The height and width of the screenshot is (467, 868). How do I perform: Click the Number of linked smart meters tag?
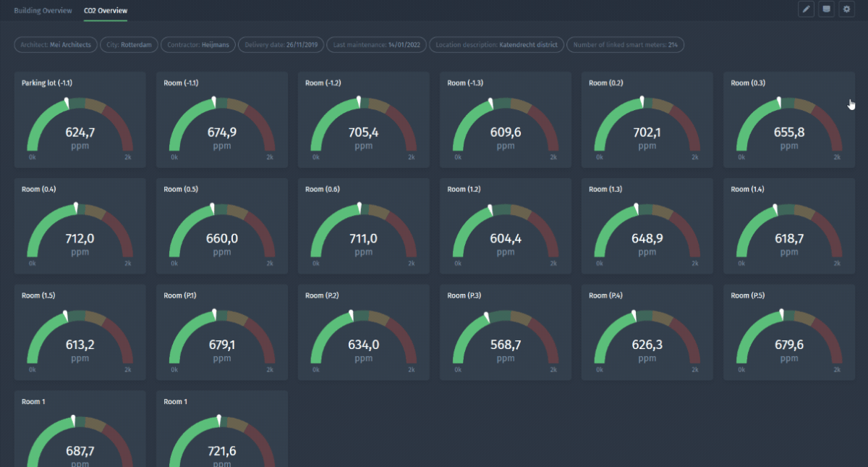(625, 45)
